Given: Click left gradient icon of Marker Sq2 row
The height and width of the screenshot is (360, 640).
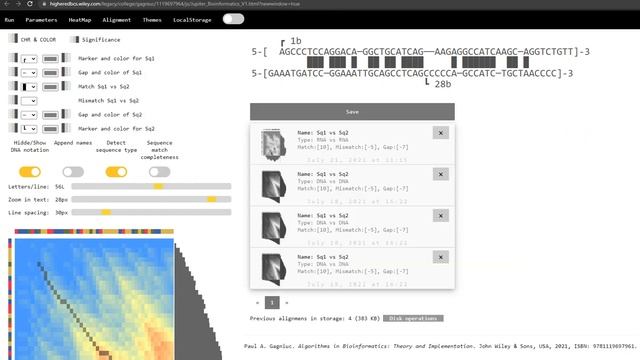Looking at the screenshot, I should click(x=13, y=128).
